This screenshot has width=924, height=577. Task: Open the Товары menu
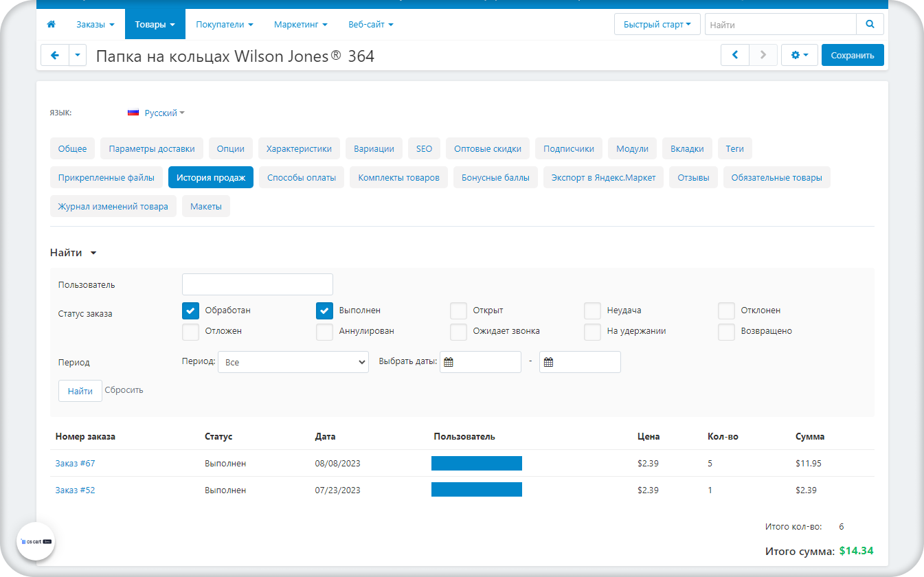pyautogui.click(x=155, y=25)
